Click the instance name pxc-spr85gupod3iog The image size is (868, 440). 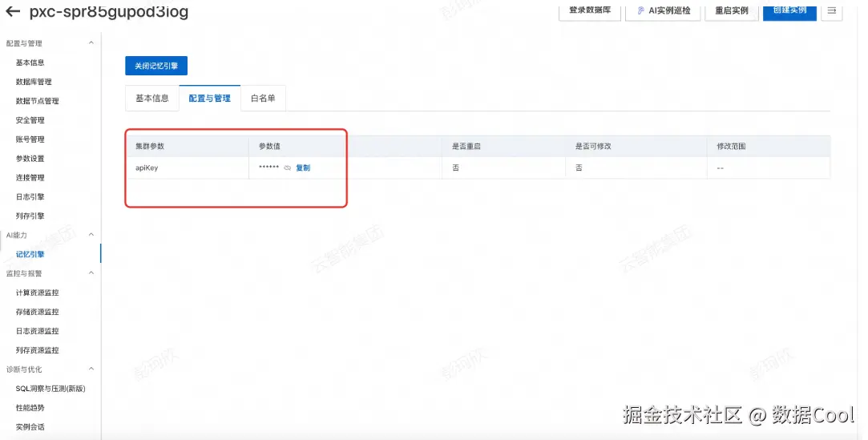108,11
